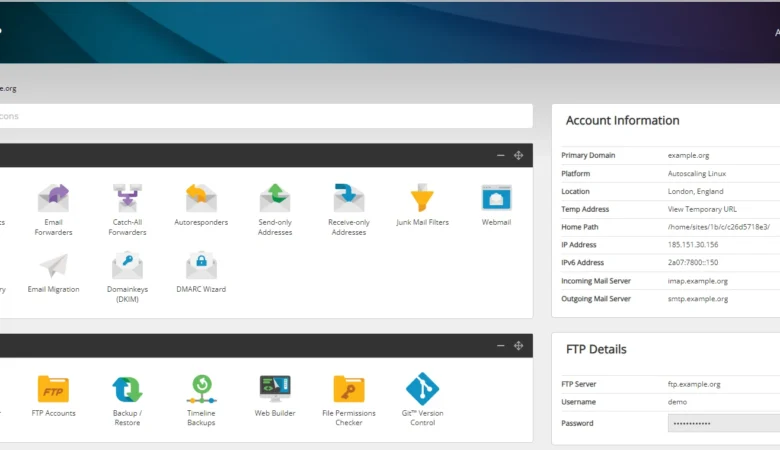The height and width of the screenshot is (450, 780).
Task: Click the Autoresponders icon
Action: click(201, 198)
